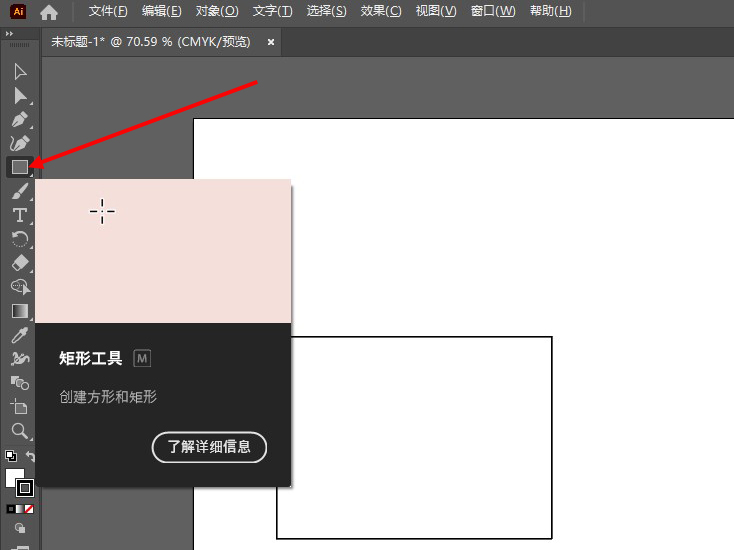Activate the Rectangle tool
734x550 pixels.
pyautogui.click(x=19, y=167)
